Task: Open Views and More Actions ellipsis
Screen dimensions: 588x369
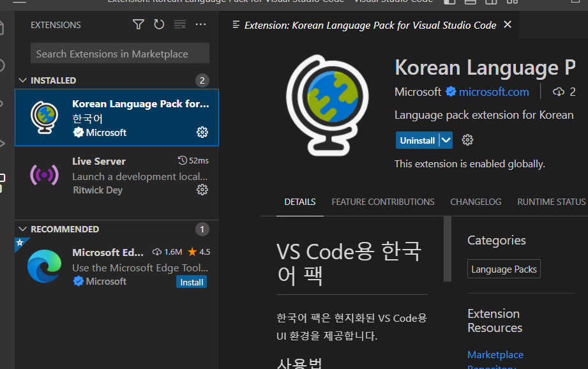Action: (x=200, y=25)
